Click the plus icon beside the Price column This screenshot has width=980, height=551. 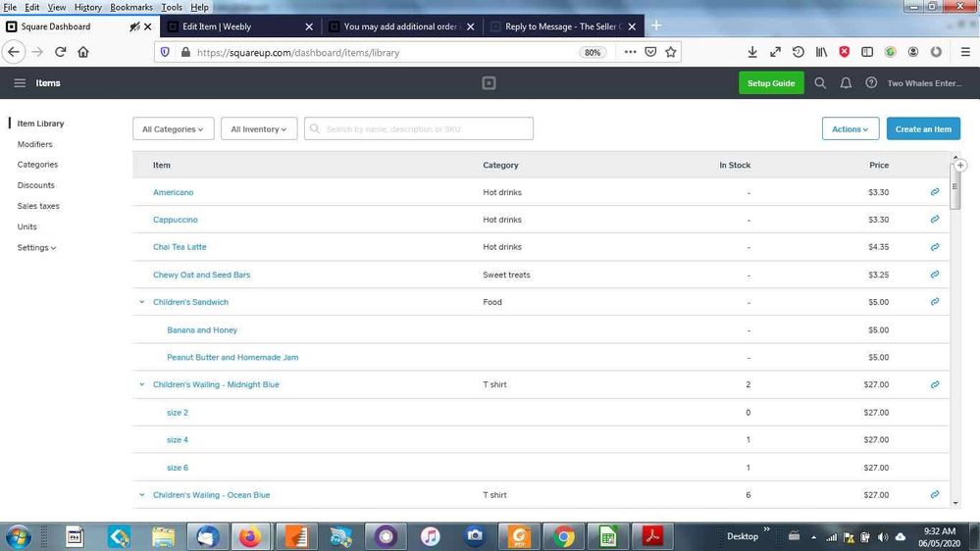[960, 166]
